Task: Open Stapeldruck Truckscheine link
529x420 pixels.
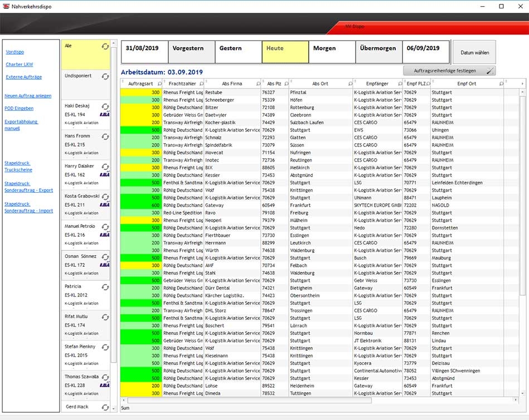Action: pyautogui.click(x=18, y=166)
